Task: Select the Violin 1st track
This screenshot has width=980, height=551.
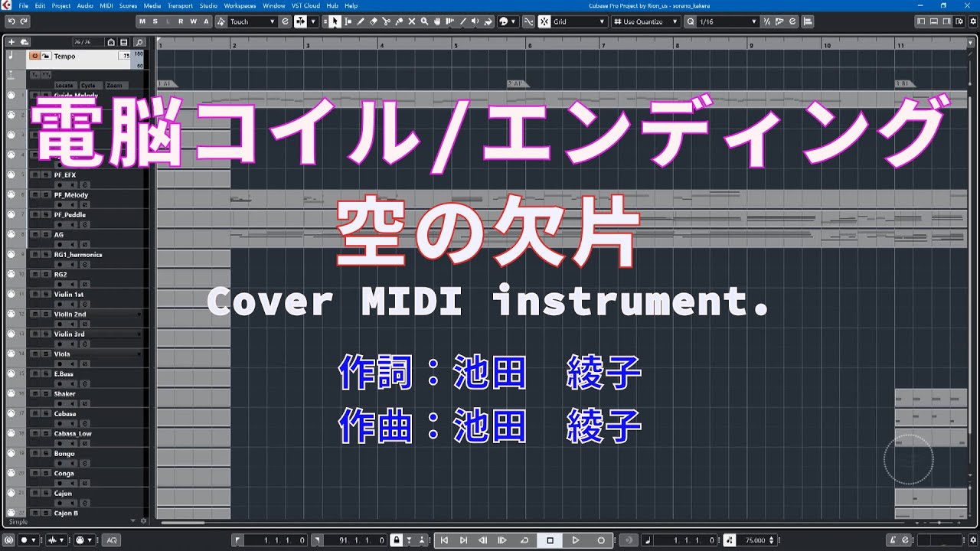Action: (x=69, y=295)
